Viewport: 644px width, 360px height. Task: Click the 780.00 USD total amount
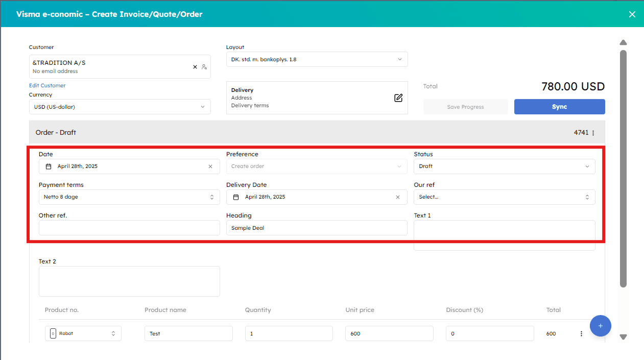573,86
